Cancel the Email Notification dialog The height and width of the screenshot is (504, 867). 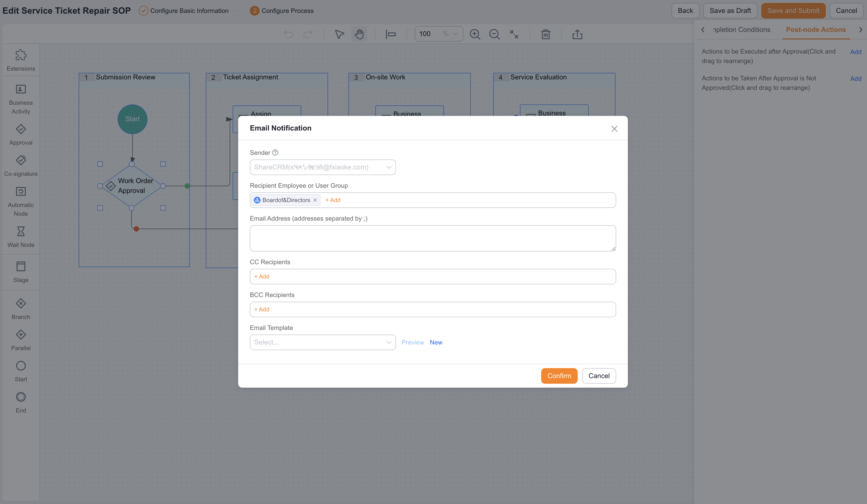coord(599,376)
